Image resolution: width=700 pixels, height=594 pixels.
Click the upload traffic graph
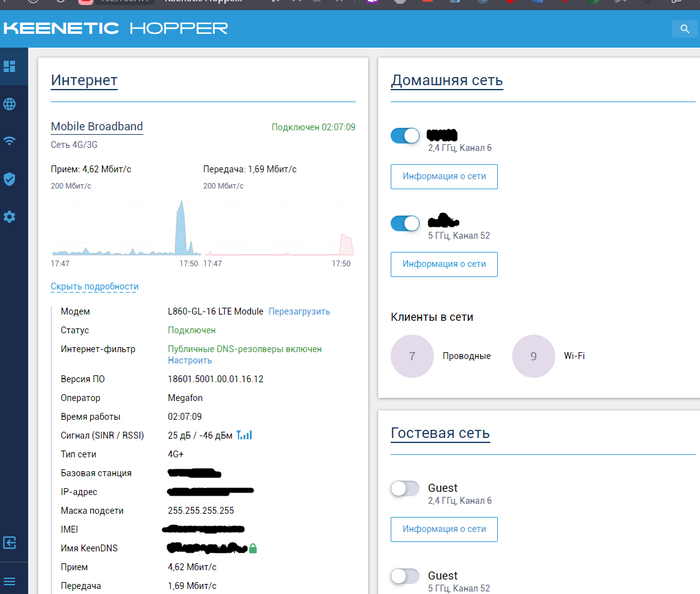click(x=279, y=225)
